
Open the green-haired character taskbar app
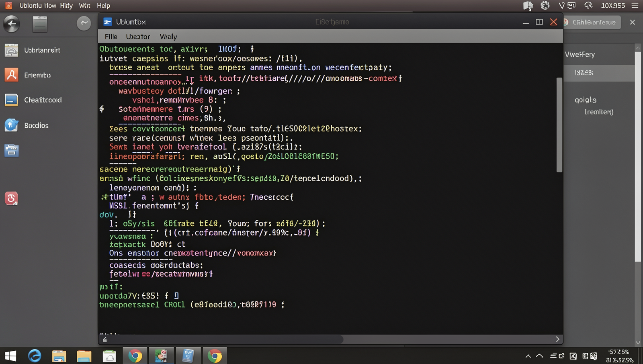click(162, 356)
